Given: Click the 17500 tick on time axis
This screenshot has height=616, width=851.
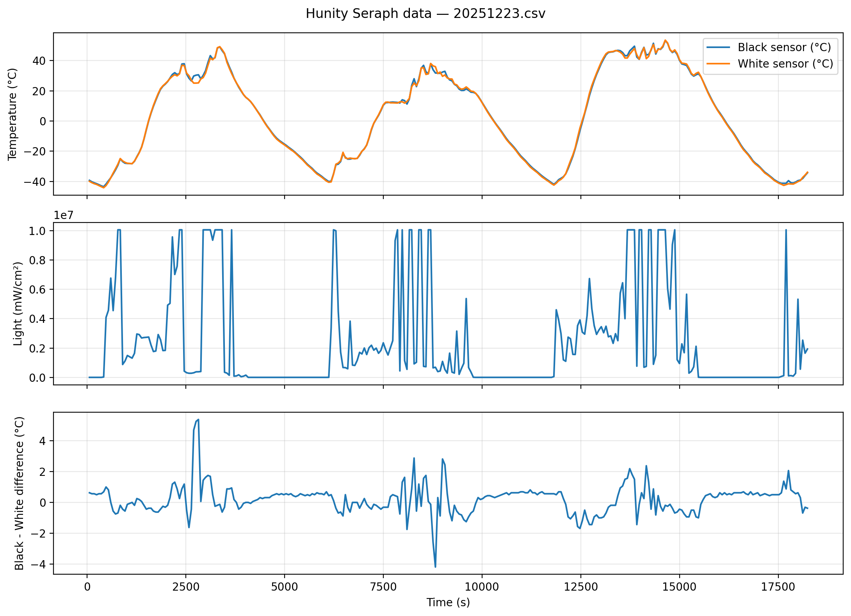Looking at the screenshot, I should 778,587.
